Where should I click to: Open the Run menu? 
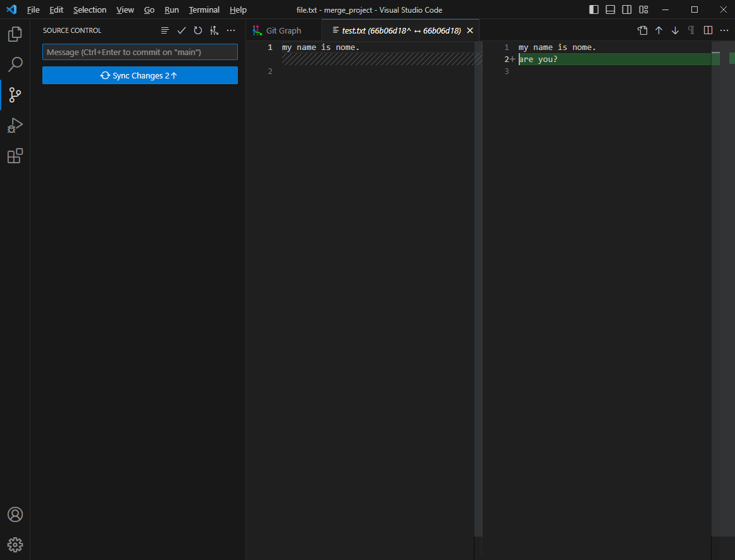(x=171, y=10)
